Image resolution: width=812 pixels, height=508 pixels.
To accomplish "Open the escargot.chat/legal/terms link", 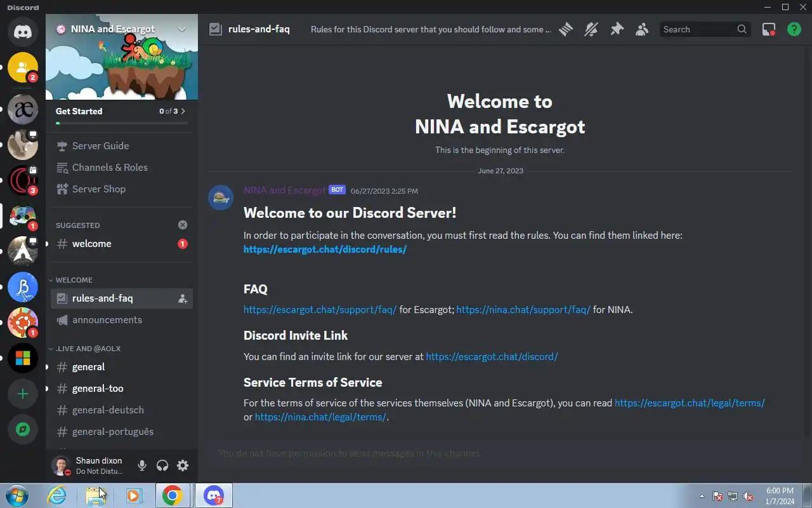I will point(690,403).
